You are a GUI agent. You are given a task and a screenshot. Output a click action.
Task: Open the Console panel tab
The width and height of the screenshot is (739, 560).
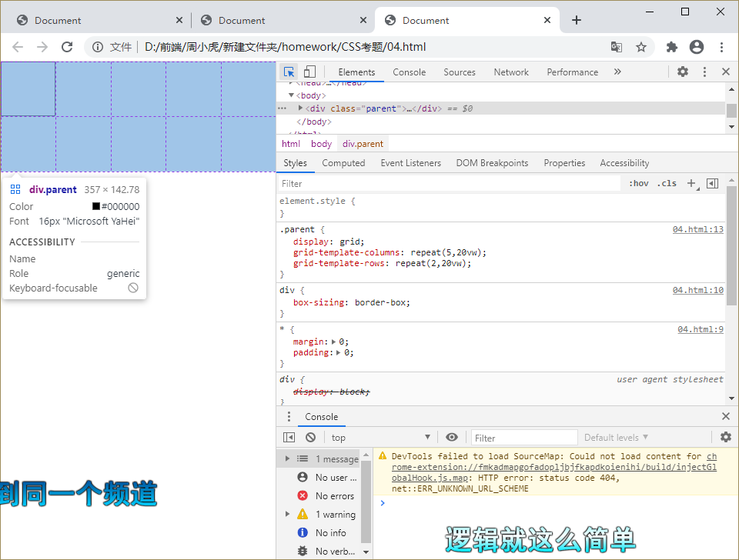[x=409, y=72]
